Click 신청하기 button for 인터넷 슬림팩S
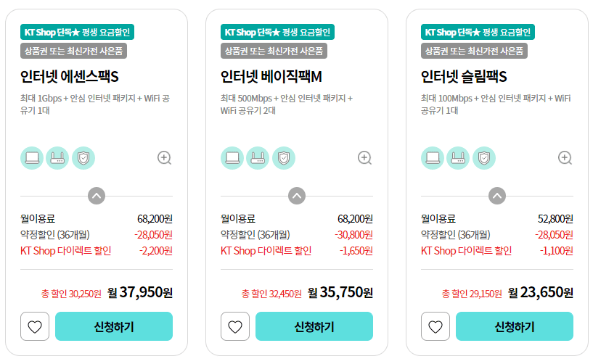 click(515, 326)
